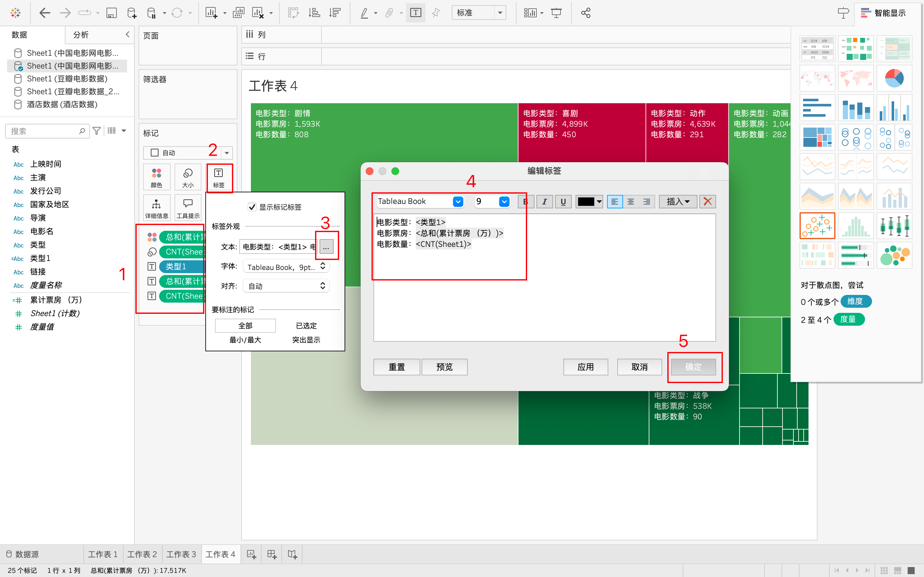Viewport: 924px width, 577px height.
Task: Open the Color marks card
Action: pos(157,177)
